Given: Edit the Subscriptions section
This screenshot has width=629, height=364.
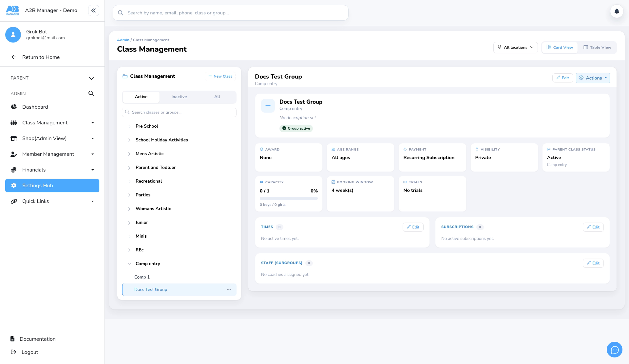Looking at the screenshot, I should 593,227.
